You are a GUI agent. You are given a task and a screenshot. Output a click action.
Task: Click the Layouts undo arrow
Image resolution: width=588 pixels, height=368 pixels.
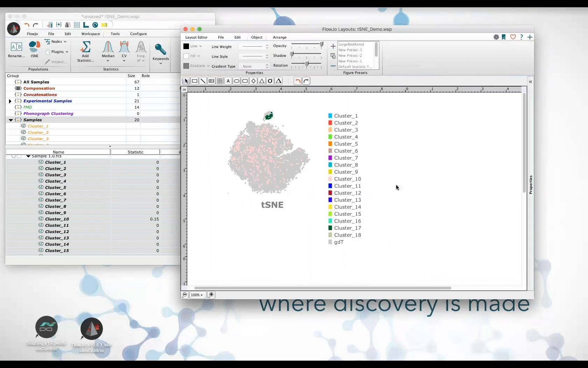(298, 81)
